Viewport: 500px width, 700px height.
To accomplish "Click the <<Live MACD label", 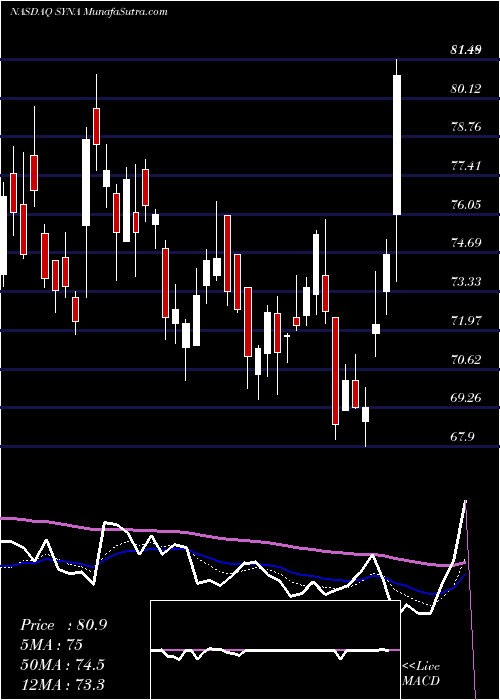I will tap(421, 674).
